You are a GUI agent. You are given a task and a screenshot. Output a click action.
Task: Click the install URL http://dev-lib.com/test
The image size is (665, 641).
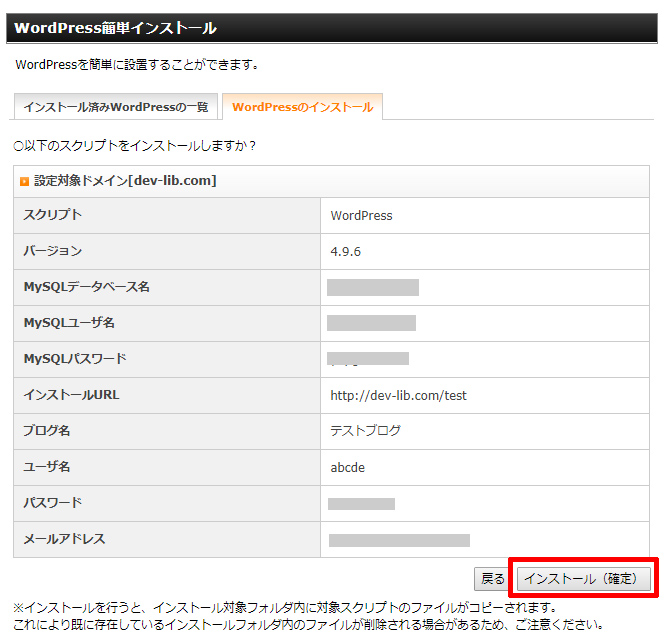(398, 395)
